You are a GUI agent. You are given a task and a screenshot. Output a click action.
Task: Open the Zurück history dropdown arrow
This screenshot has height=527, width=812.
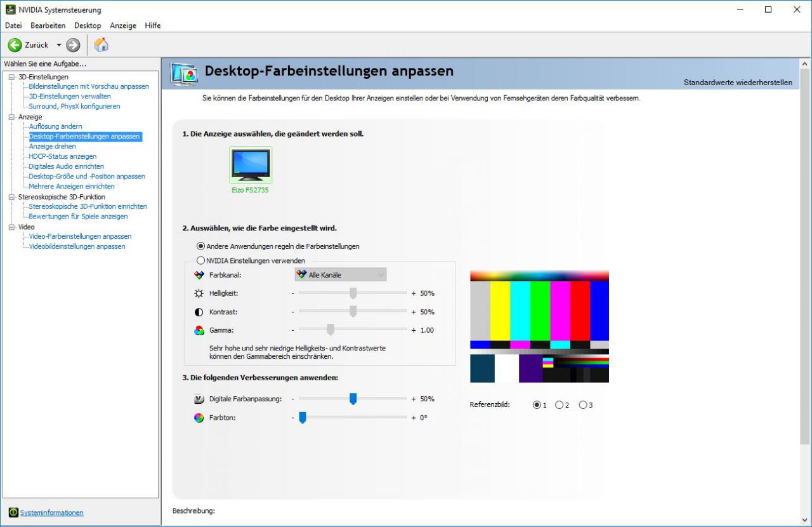pos(59,45)
